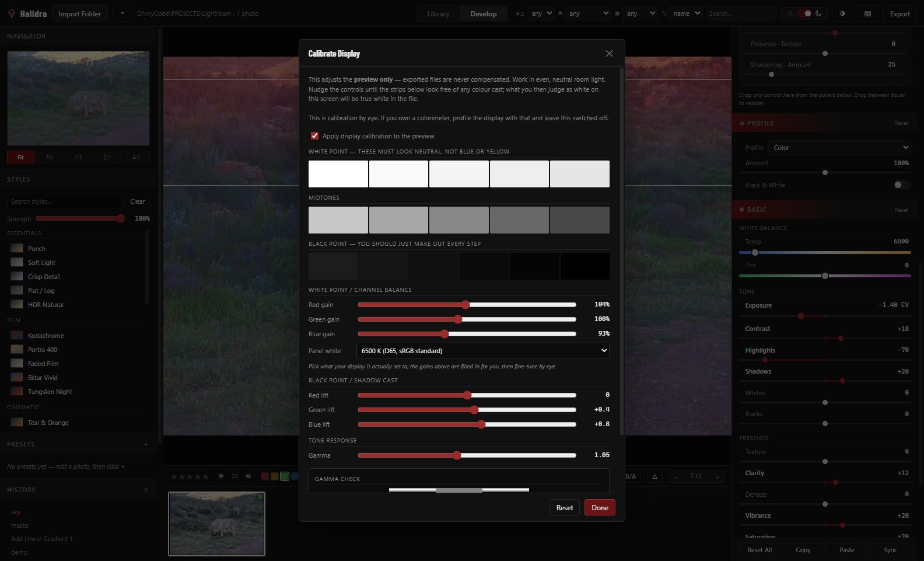Screen dimensions: 924x561
Task: Select the Fit navigator zoom option
Action: point(21,157)
